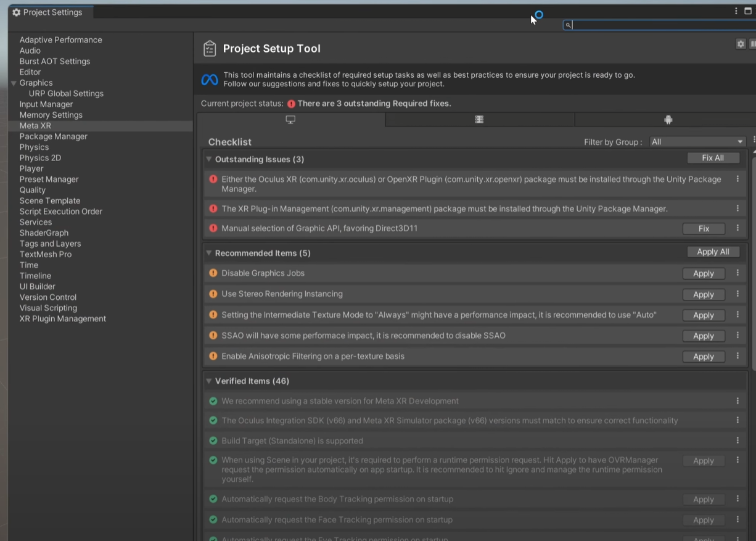Open options menu for Stereo Rendering Instancing
The image size is (756, 541).
click(x=738, y=294)
